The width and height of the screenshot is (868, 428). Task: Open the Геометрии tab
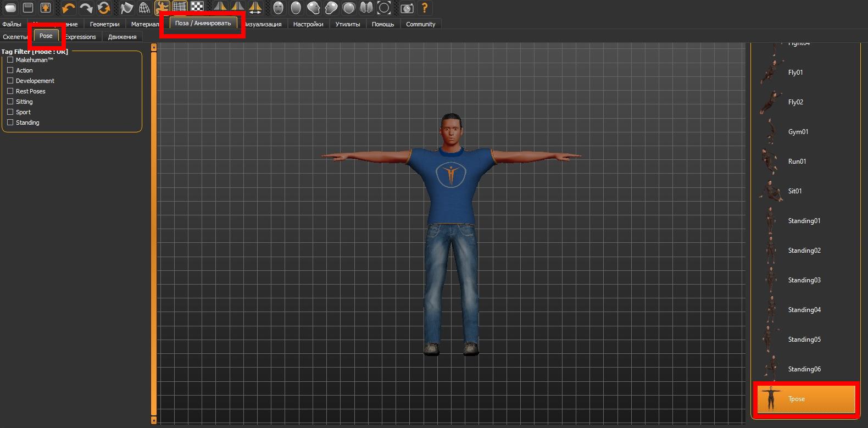point(105,24)
